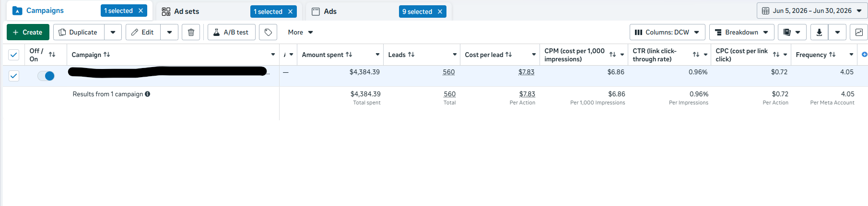Sort by Leads column arrows
The image size is (868, 206).
411,55
